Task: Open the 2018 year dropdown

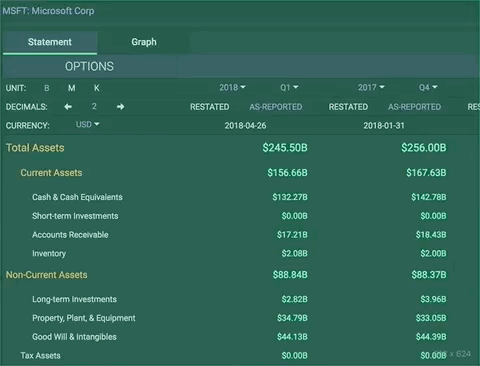Action: pyautogui.click(x=232, y=87)
